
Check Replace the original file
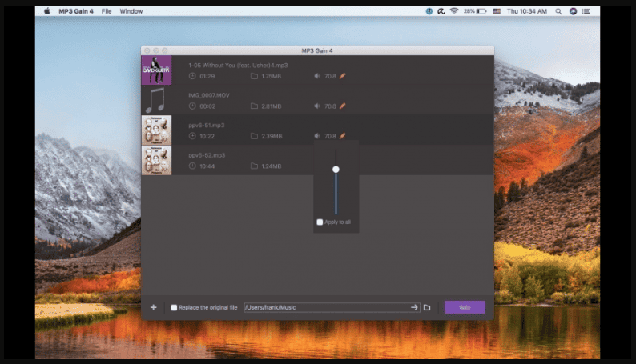(x=174, y=307)
